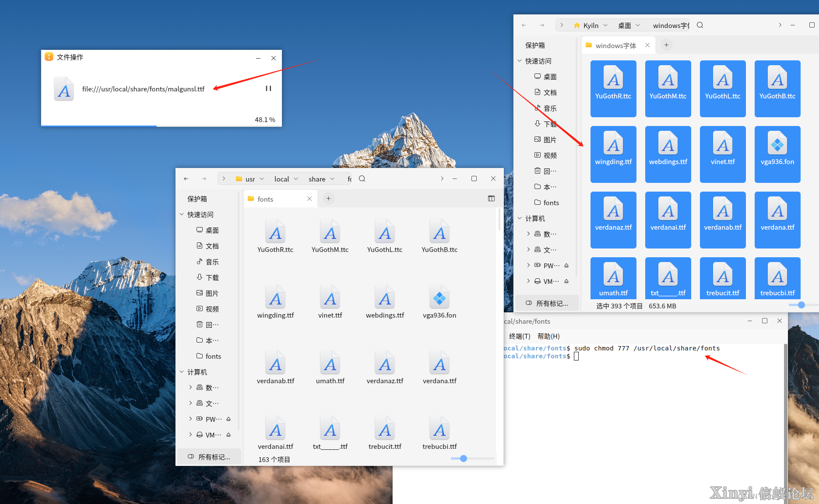The image size is (819, 504).
Task: Open the share path dropdown
Action: (332, 179)
